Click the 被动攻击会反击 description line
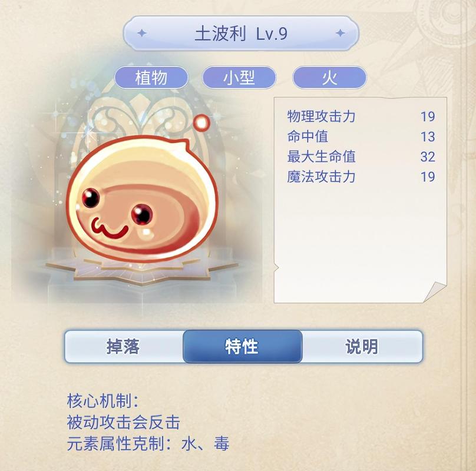476x471 pixels. [124, 422]
